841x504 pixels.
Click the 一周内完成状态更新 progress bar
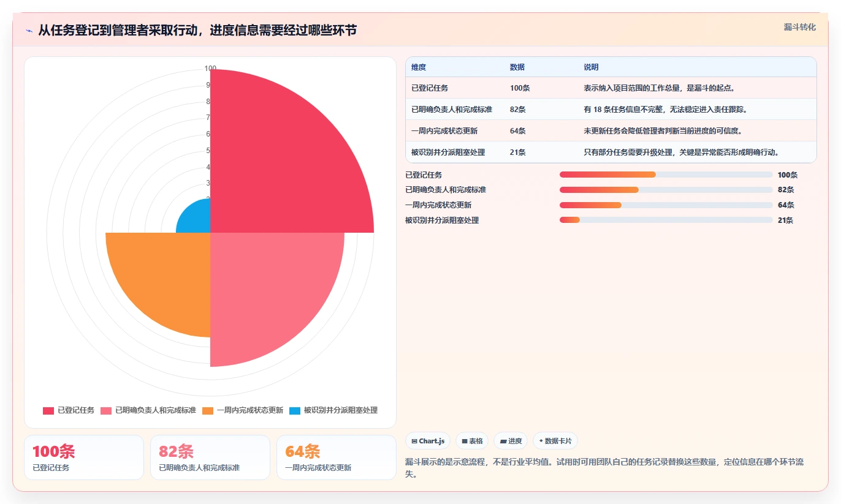pyautogui.click(x=666, y=205)
